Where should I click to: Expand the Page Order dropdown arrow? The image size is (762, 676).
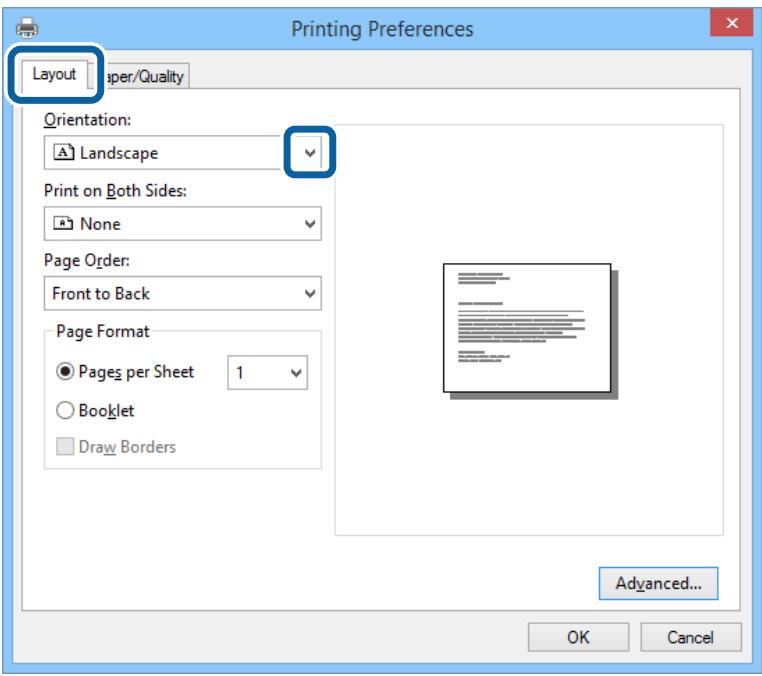[309, 294]
